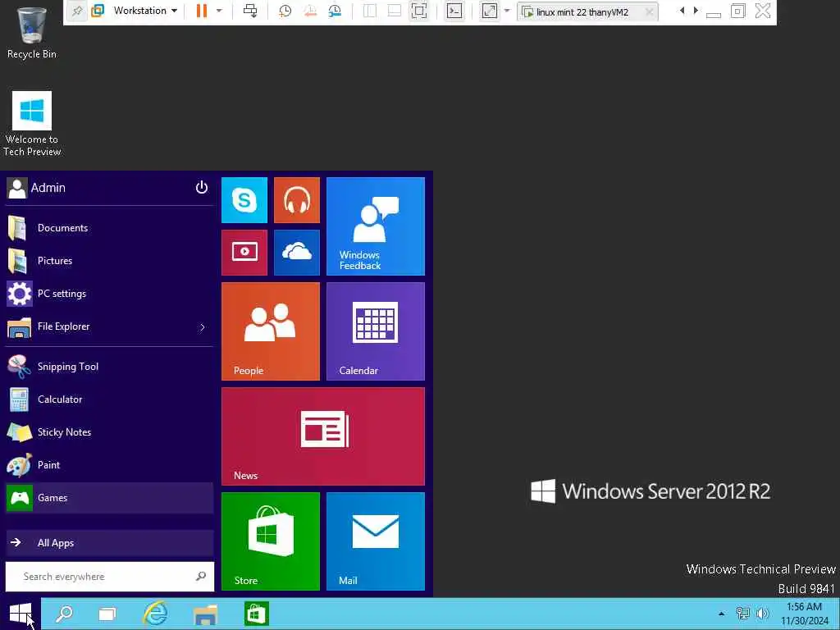Image resolution: width=840 pixels, height=630 pixels.
Task: Click the Send Ctrl+Alt+Del toolbar icon
Action: point(250,11)
